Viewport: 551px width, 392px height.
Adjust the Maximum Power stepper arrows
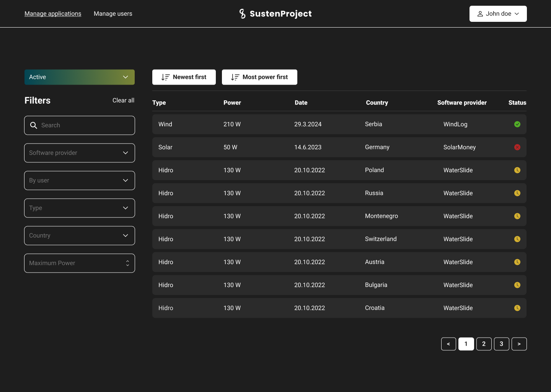coord(127,263)
